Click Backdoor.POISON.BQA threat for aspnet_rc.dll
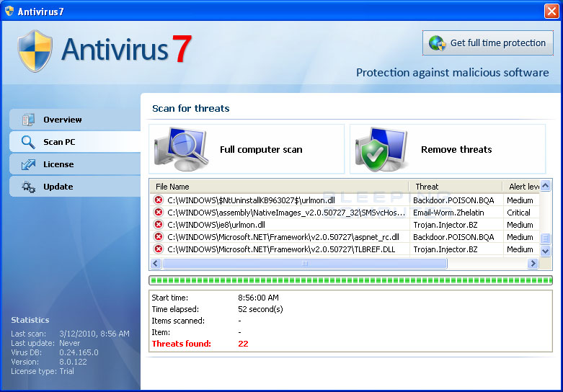563x392 pixels. pos(453,237)
